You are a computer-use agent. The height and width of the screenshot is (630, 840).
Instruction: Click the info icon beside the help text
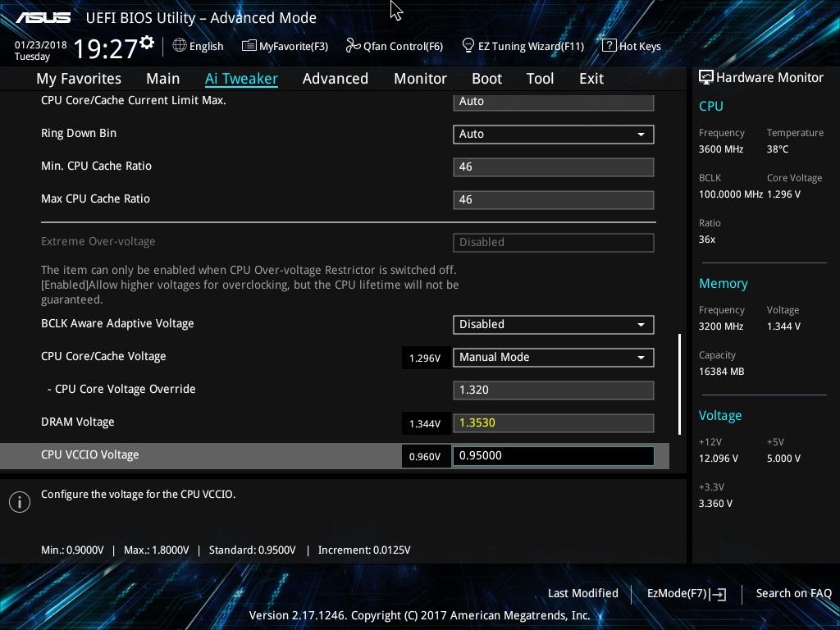[20, 502]
